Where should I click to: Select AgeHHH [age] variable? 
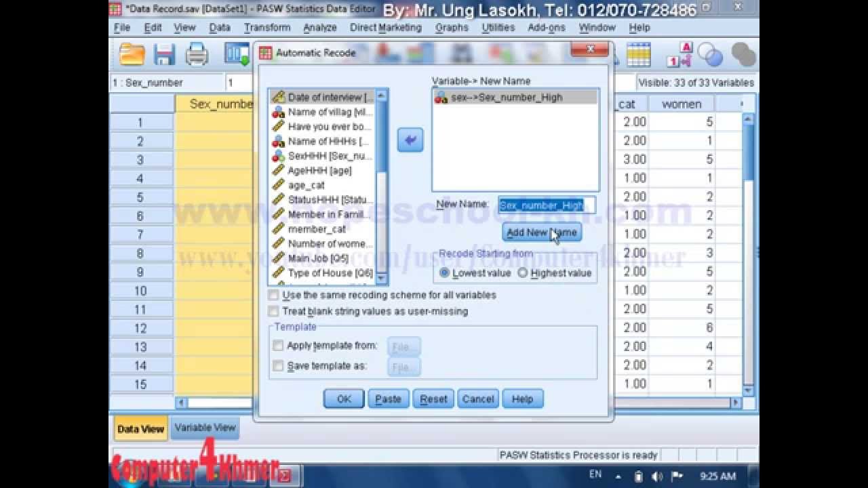(313, 170)
